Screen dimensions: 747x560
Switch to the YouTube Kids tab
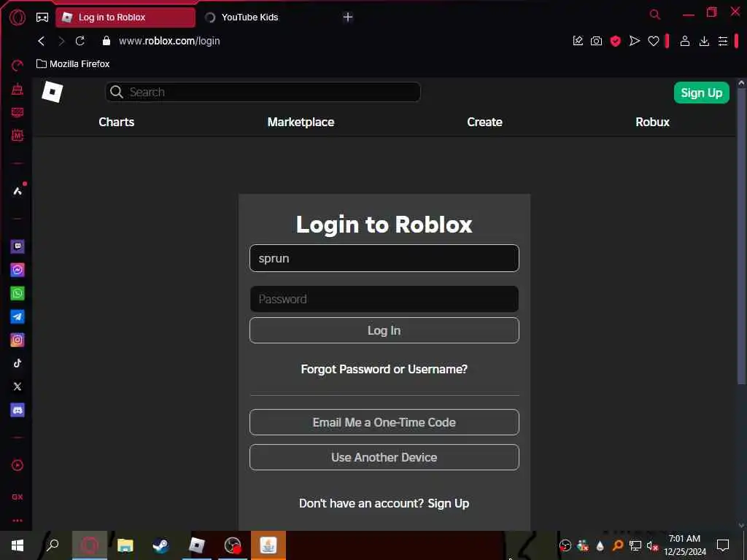[249, 17]
